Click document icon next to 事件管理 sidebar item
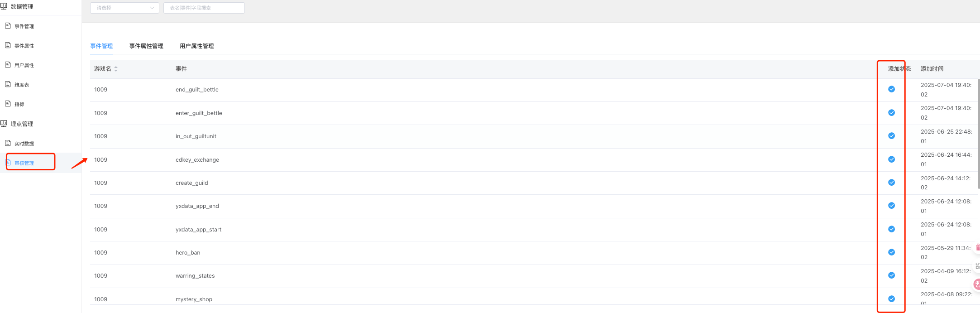 8,26
